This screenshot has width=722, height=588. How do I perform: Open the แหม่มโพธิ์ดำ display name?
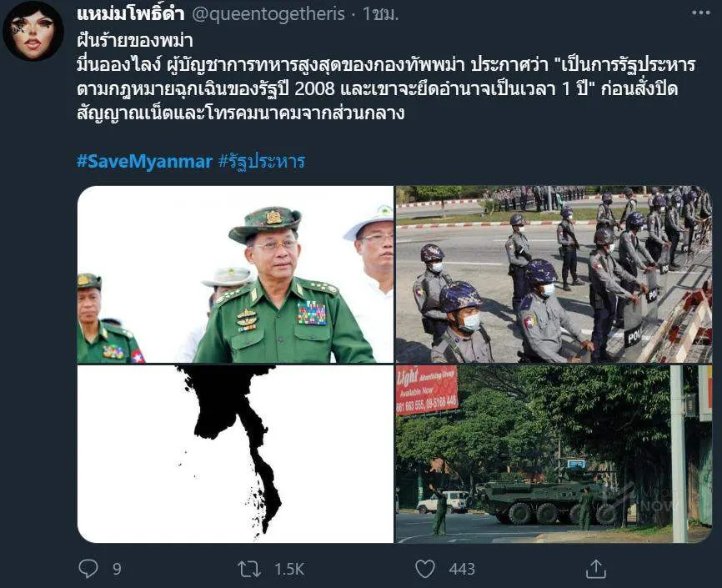click(x=130, y=14)
